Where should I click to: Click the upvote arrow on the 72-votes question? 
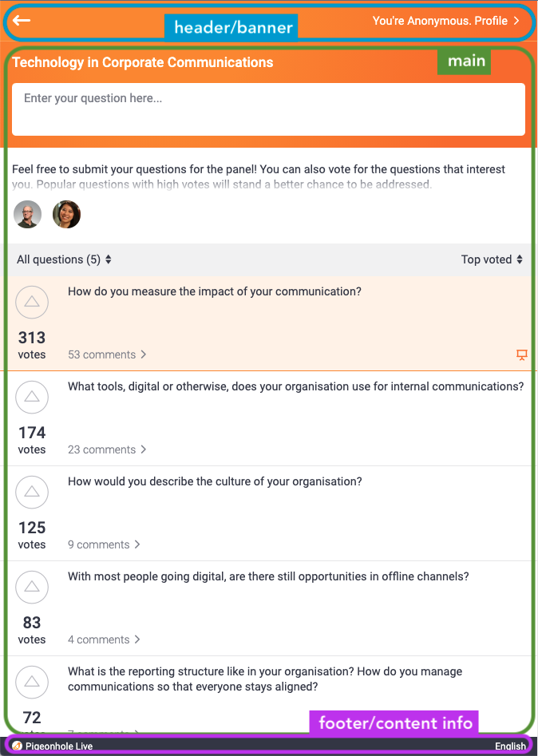click(x=32, y=682)
